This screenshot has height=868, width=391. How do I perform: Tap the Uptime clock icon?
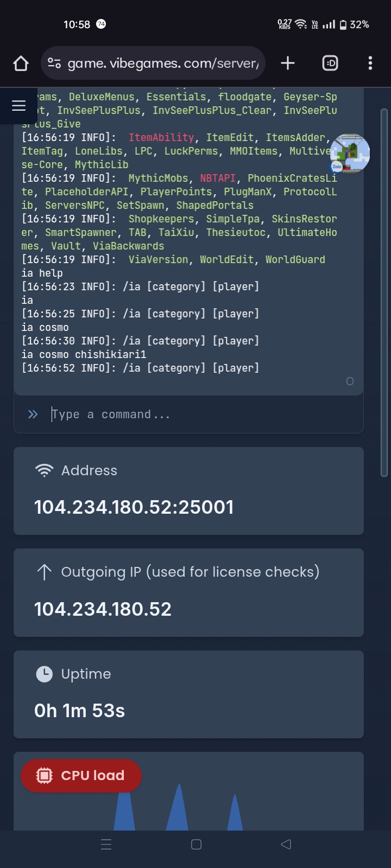pyautogui.click(x=44, y=674)
